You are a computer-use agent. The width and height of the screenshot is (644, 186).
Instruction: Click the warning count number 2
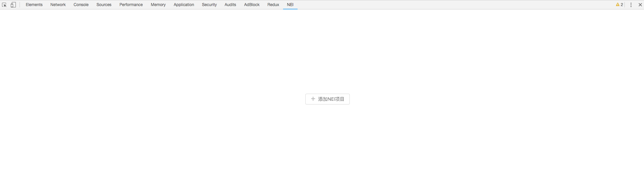[622, 5]
